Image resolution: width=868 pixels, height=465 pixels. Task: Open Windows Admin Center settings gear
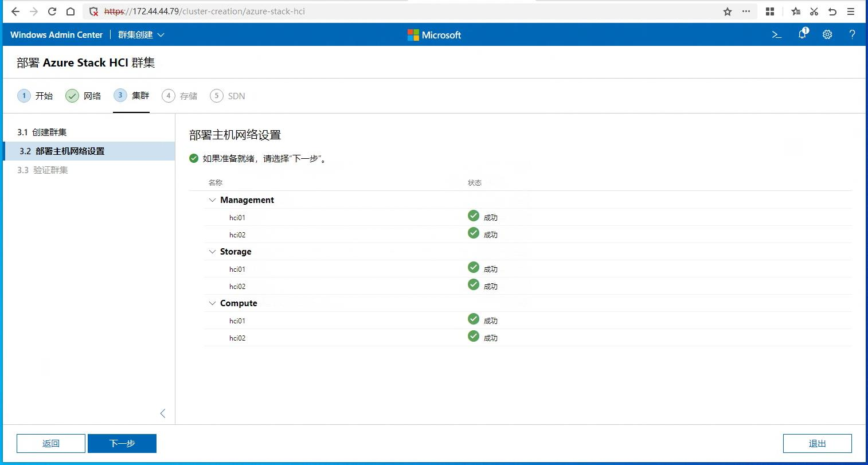[827, 34]
